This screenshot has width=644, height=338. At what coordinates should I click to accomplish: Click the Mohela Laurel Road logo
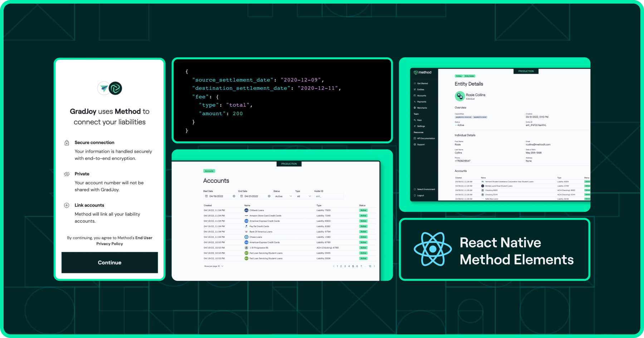[483, 186]
